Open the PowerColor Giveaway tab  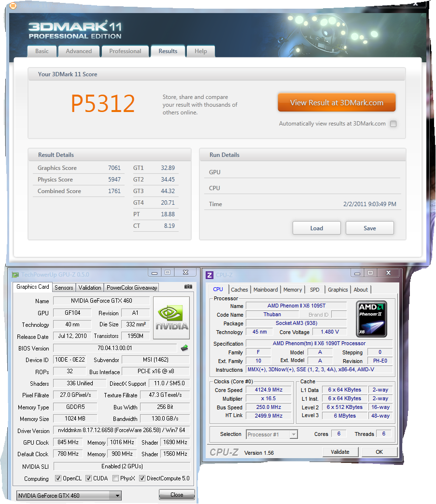point(132,288)
